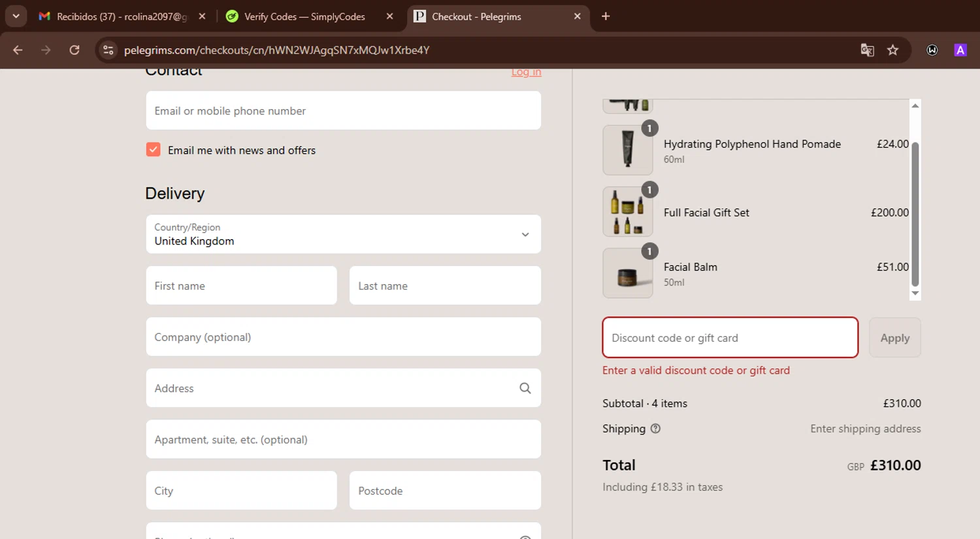Click the Facial Balm product thumbnail
This screenshot has width=980, height=539.
pyautogui.click(x=628, y=273)
